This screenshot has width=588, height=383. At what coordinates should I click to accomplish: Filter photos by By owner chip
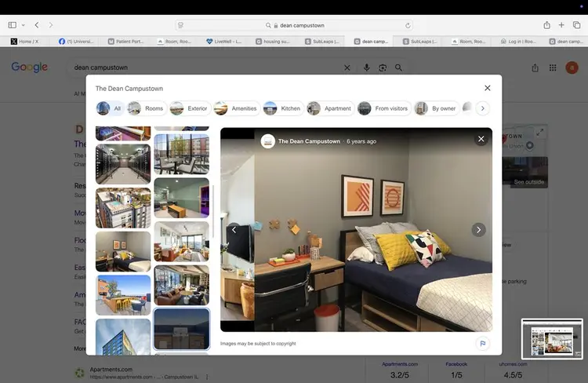[436, 108]
